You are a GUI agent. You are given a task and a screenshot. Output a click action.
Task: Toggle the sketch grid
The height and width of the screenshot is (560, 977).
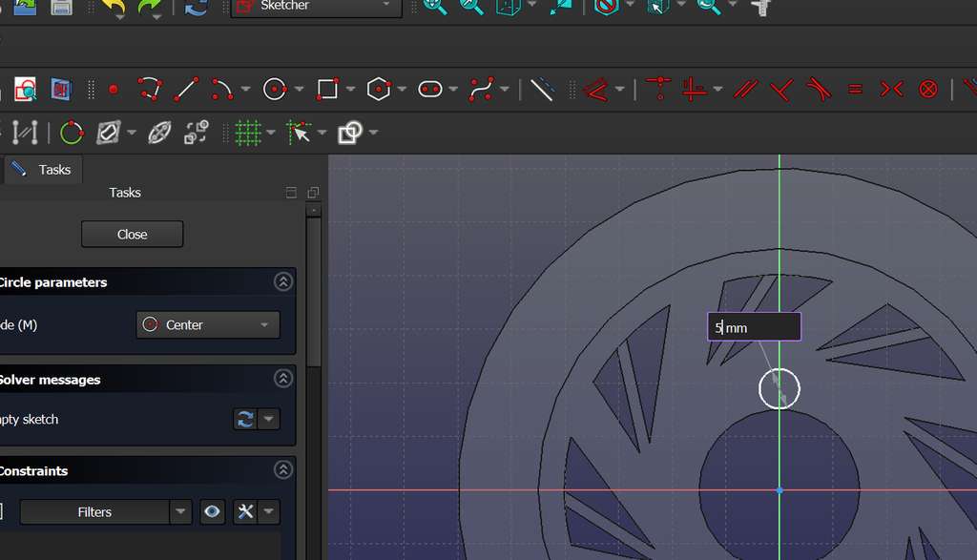(247, 133)
